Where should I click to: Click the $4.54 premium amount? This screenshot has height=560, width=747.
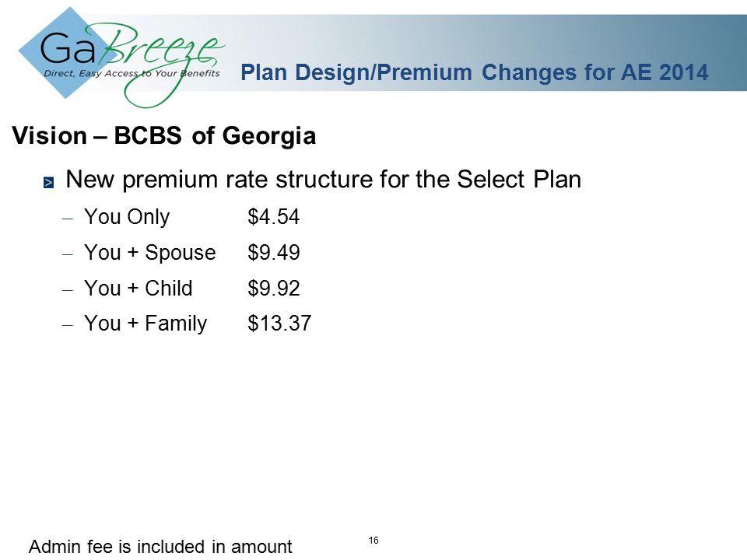(x=273, y=217)
